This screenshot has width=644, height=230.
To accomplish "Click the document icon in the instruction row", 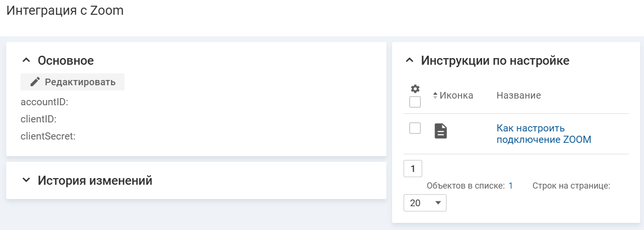I will coord(441,130).
